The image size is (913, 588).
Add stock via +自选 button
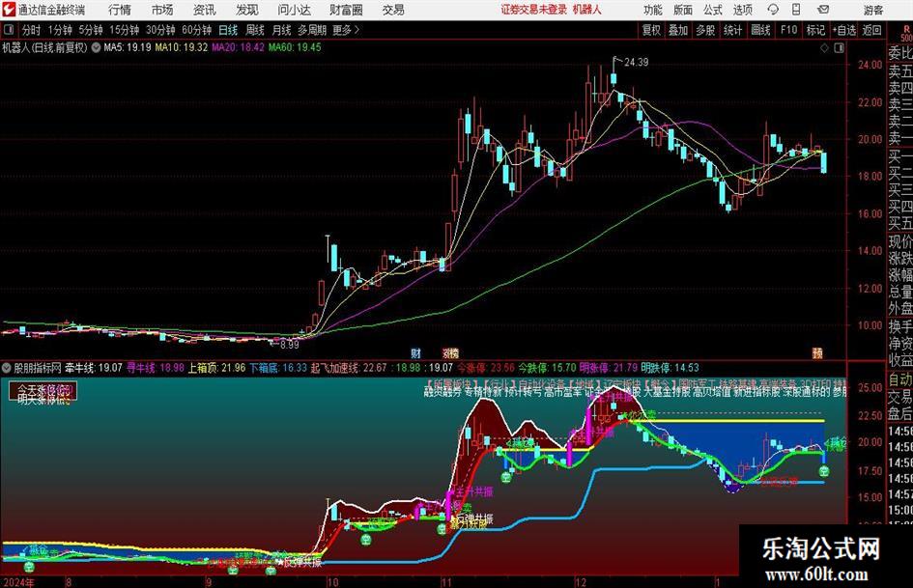pyautogui.click(x=843, y=30)
